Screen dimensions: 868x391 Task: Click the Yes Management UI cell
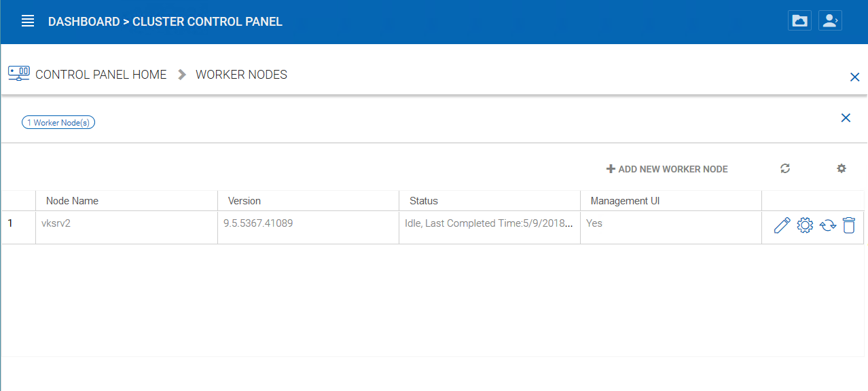point(671,227)
